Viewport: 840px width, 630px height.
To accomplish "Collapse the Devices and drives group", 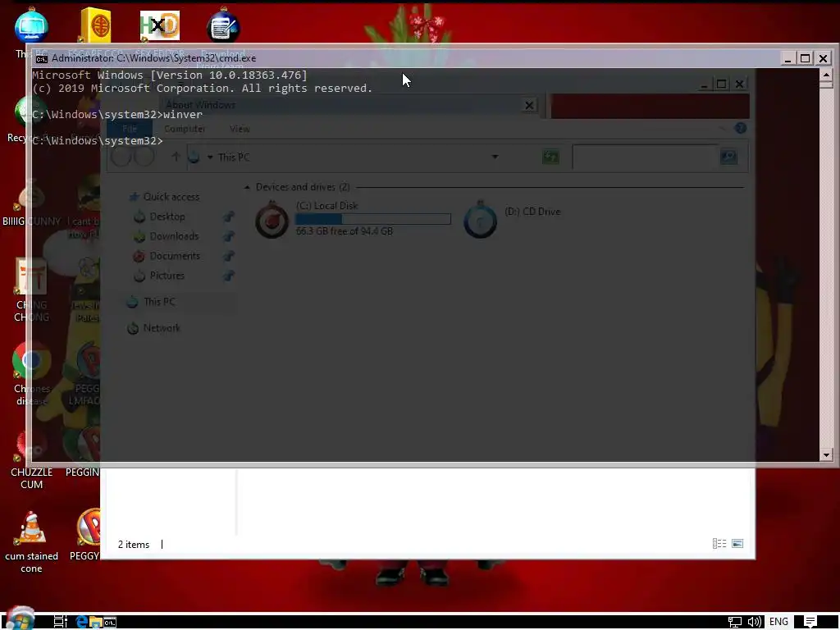I will (247, 187).
